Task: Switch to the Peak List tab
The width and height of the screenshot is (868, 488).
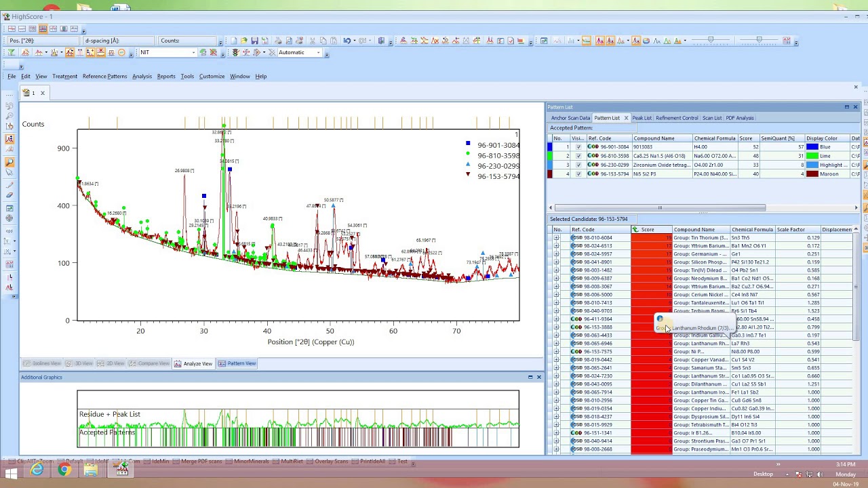Action: tap(642, 118)
